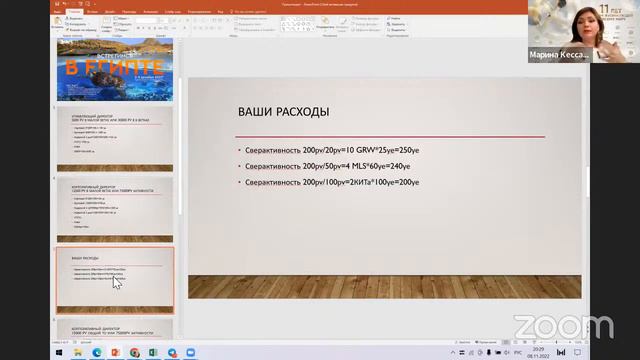Save the presentation from the quick access toolbar
640x360 pixels.
coord(57,4)
